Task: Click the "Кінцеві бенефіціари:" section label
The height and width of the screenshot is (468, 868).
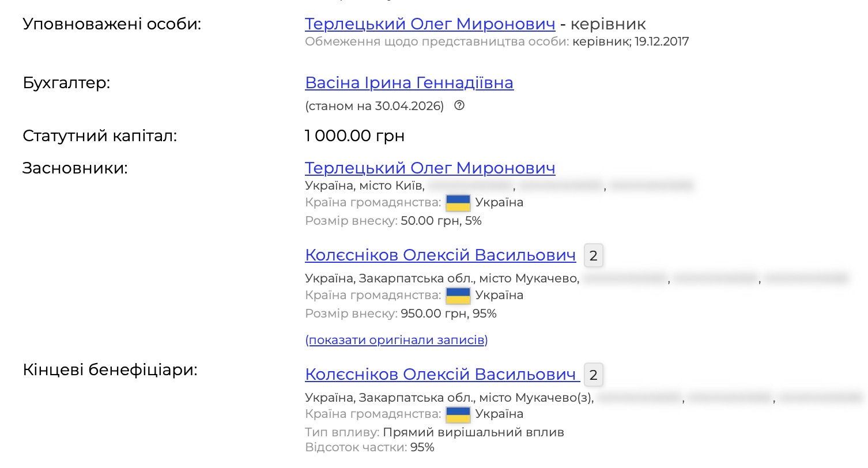Action: click(110, 370)
